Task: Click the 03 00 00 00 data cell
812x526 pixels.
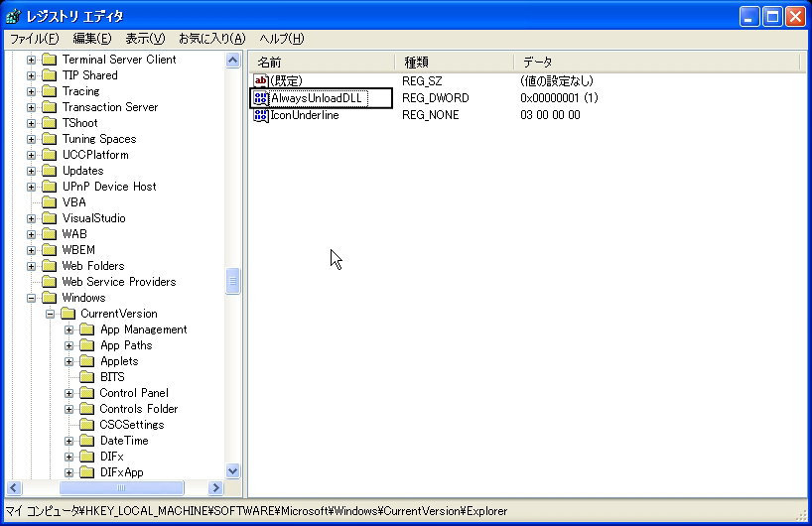Action: [x=550, y=115]
